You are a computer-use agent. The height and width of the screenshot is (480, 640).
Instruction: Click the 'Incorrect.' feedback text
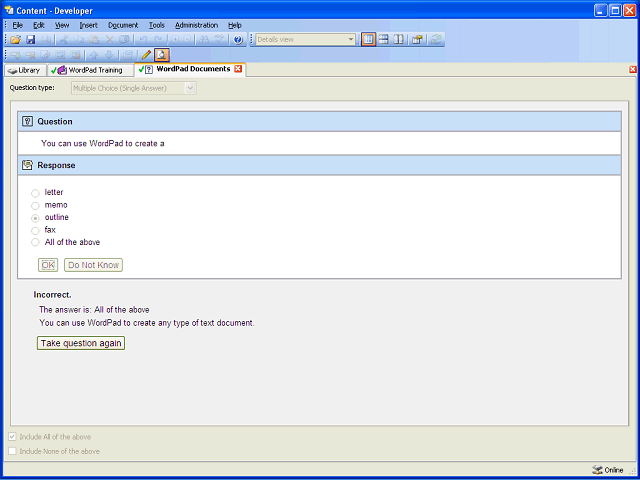pos(53,295)
